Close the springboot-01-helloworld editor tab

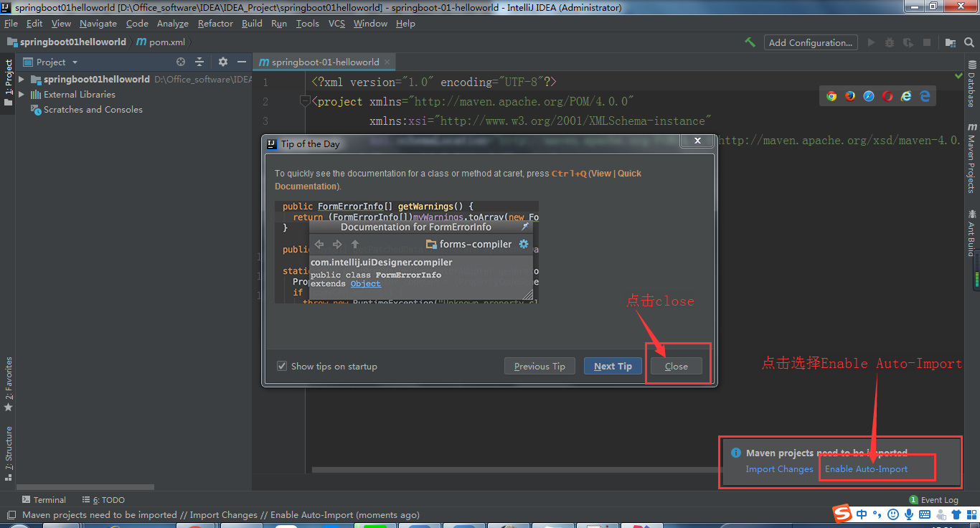pyautogui.click(x=387, y=62)
